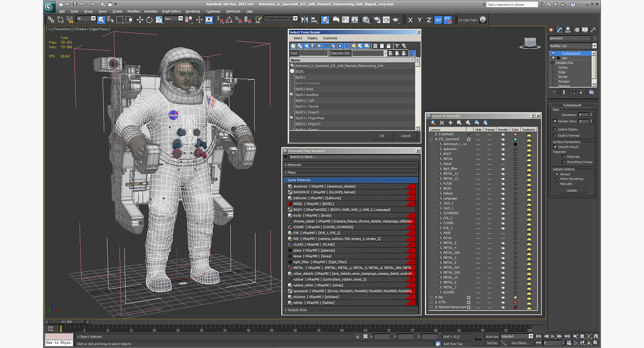Image resolution: width=644 pixels, height=348 pixels.
Task: Select the Always update radio button
Action: (557, 174)
